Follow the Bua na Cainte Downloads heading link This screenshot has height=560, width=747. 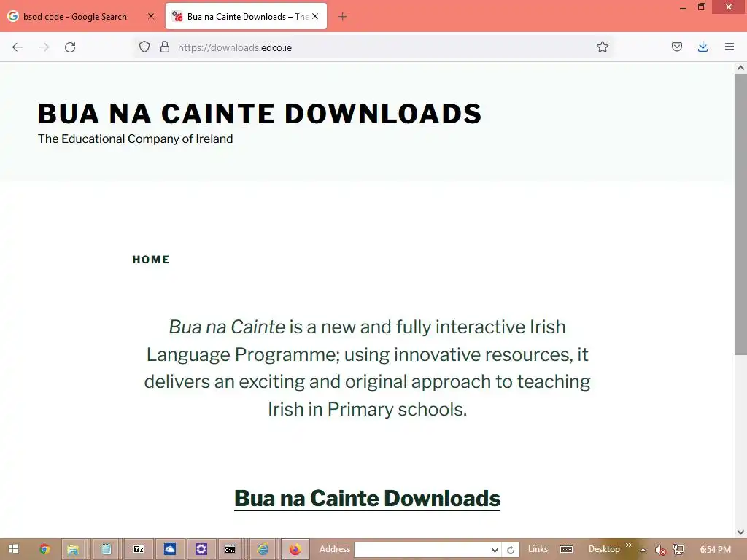pos(368,499)
